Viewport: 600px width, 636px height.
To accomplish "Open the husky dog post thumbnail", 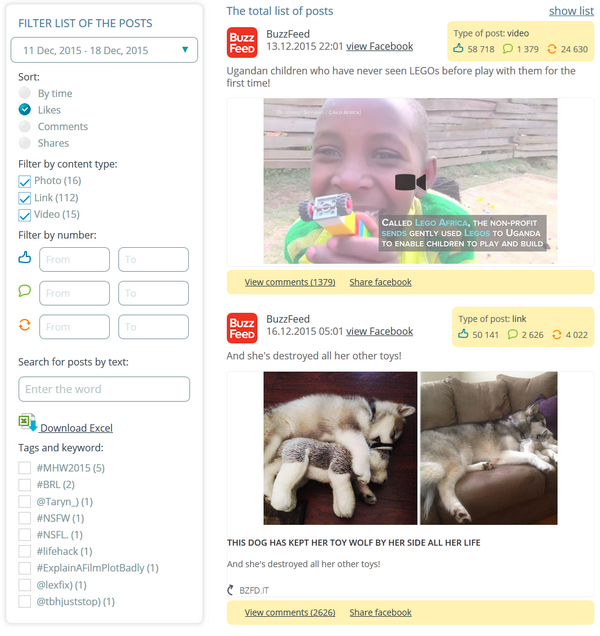I will coord(411,448).
